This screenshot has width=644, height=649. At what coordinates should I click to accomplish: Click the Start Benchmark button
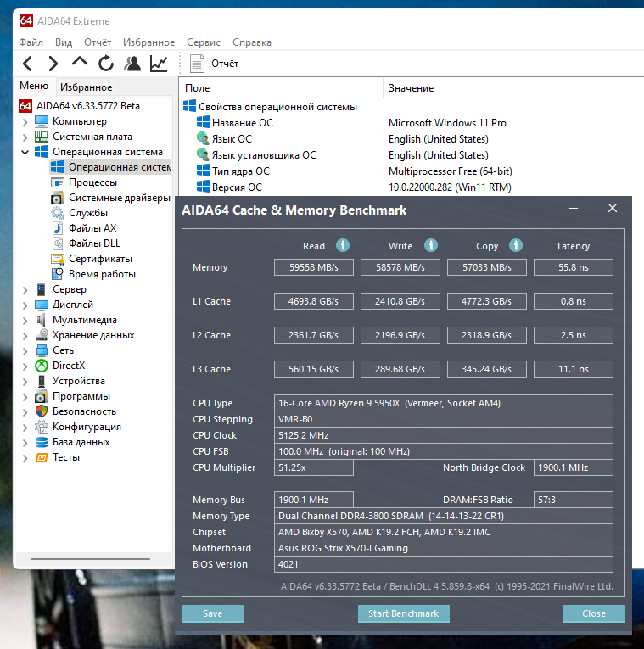(x=404, y=613)
